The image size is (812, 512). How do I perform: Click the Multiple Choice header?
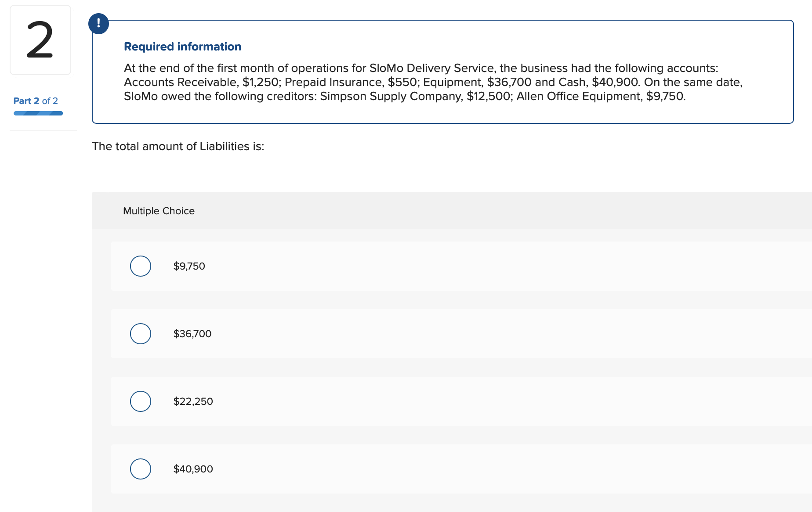(159, 211)
